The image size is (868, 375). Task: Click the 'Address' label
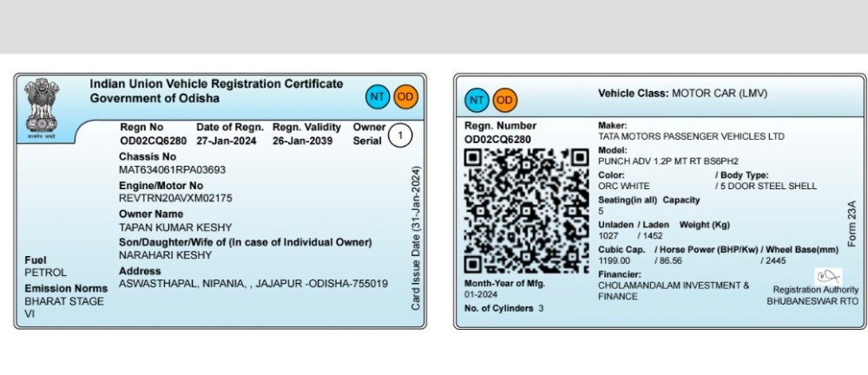tap(140, 271)
